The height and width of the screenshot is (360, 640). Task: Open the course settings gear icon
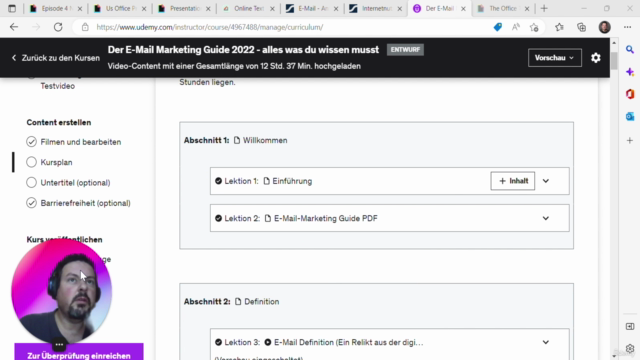(x=596, y=58)
